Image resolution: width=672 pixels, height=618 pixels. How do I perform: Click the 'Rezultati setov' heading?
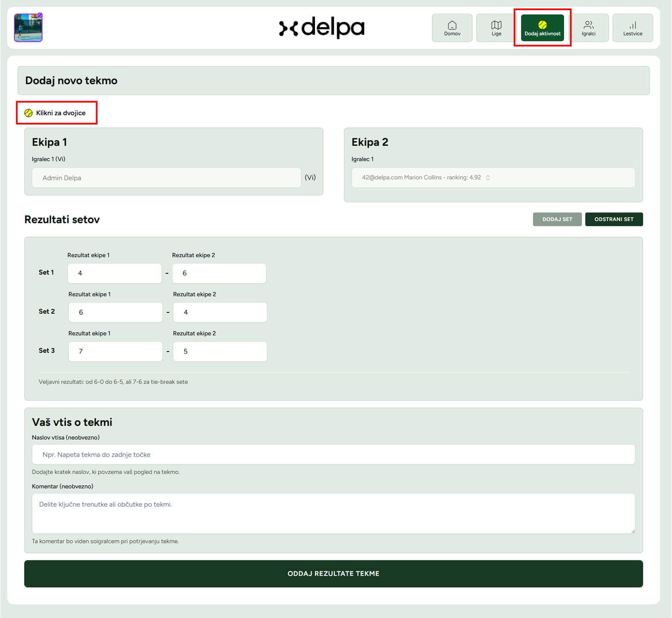click(x=62, y=220)
